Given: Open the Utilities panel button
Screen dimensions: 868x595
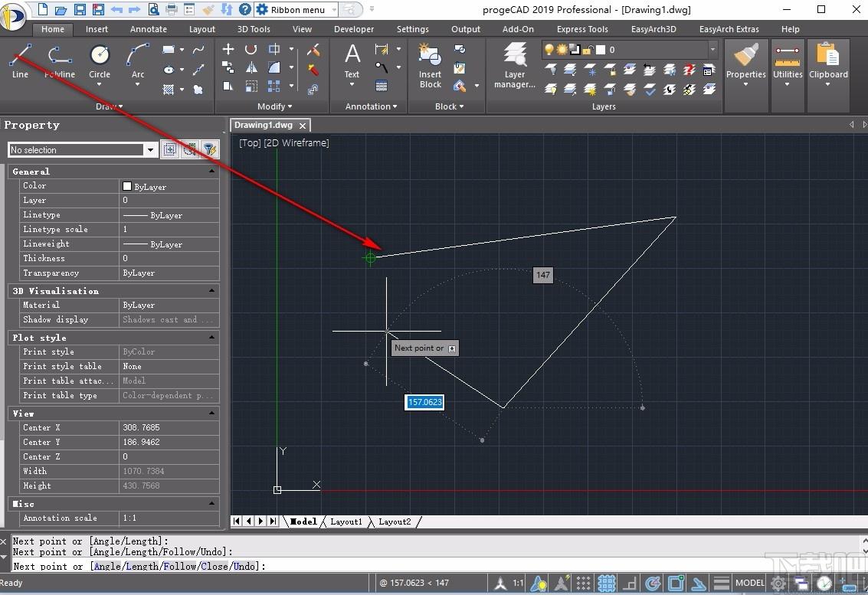Looking at the screenshot, I should pyautogui.click(x=788, y=65).
